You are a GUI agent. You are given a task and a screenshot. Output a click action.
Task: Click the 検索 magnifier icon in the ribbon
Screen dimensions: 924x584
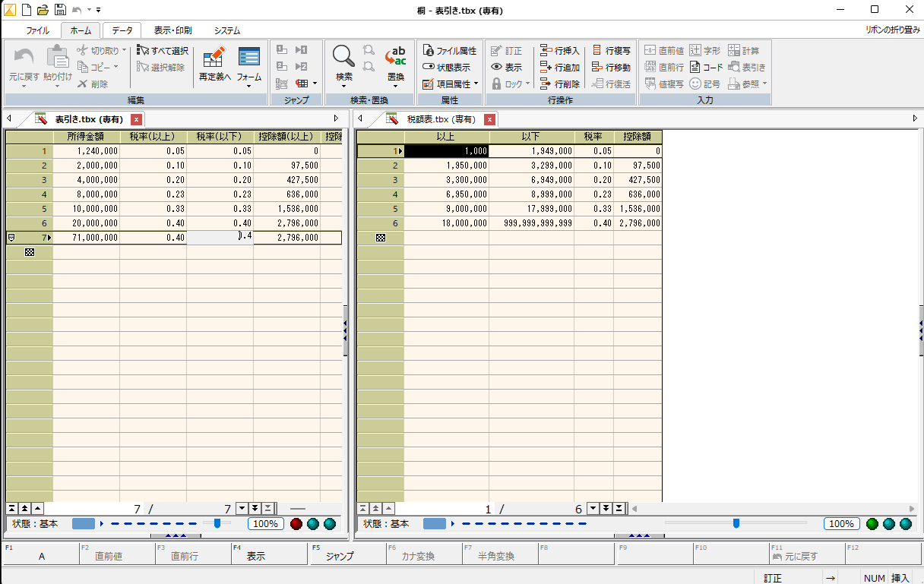tap(343, 57)
